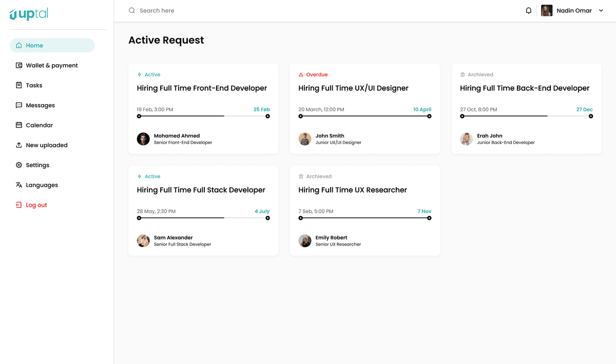
Task: Expand the Nadin Omar profile dropdown
Action: 601,10
